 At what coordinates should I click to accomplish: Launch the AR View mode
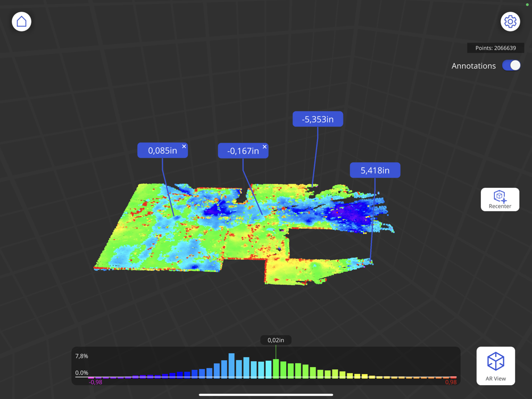(x=496, y=366)
